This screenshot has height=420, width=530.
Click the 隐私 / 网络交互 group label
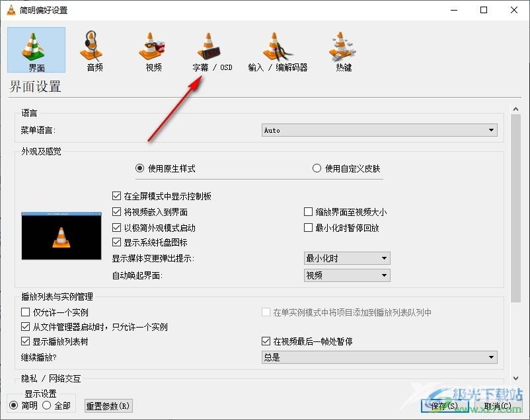point(51,378)
